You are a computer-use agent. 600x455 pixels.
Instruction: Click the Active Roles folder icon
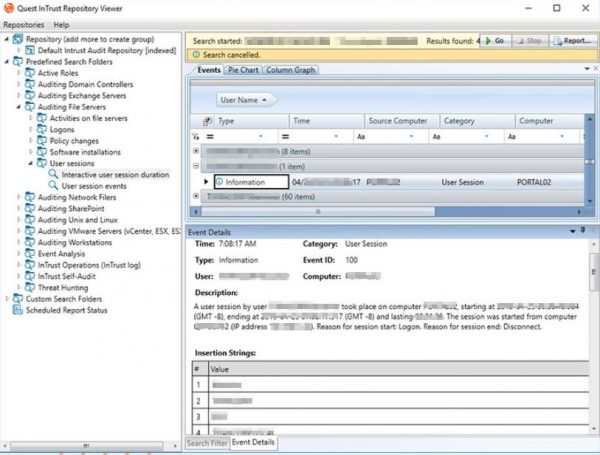coord(29,73)
